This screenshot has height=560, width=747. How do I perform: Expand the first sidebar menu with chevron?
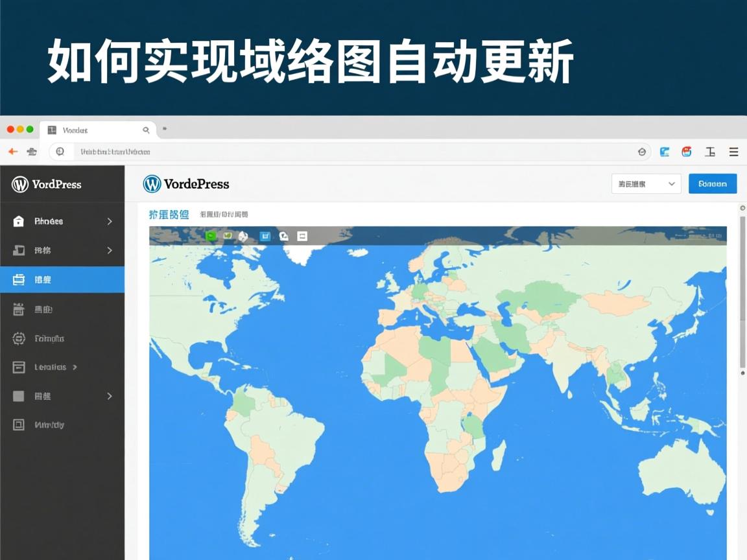coord(110,221)
